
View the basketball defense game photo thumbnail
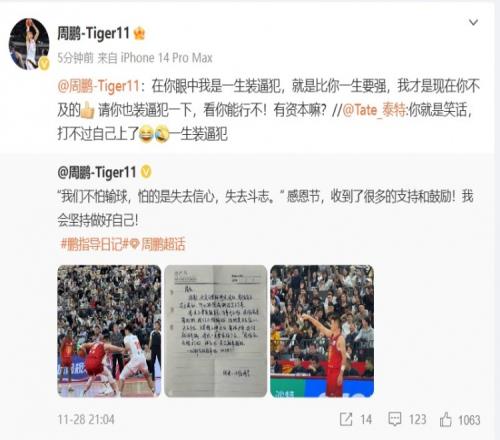click(109, 331)
